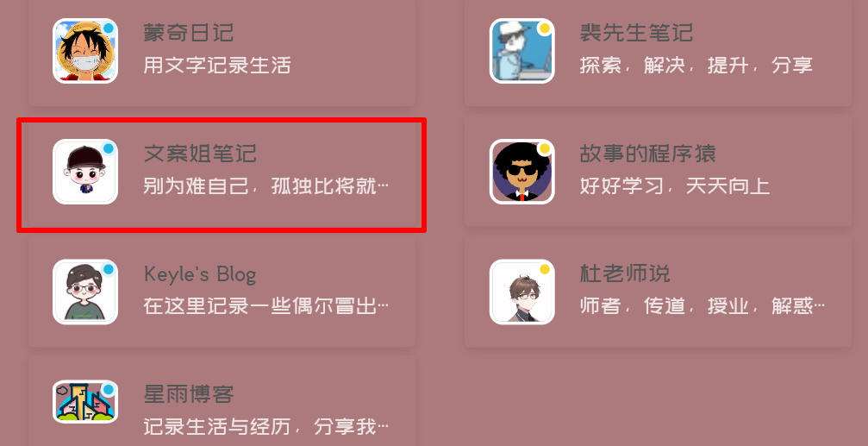Open the 蒙奇日记 title link
This screenshot has width=868, height=446.
coord(188,33)
